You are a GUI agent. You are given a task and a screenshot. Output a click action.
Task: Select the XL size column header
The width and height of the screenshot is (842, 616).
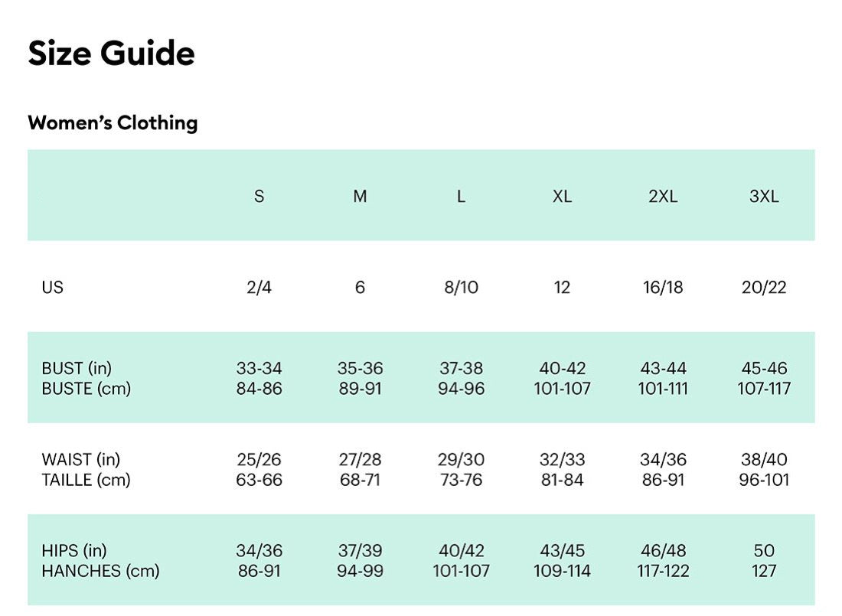pos(563,196)
